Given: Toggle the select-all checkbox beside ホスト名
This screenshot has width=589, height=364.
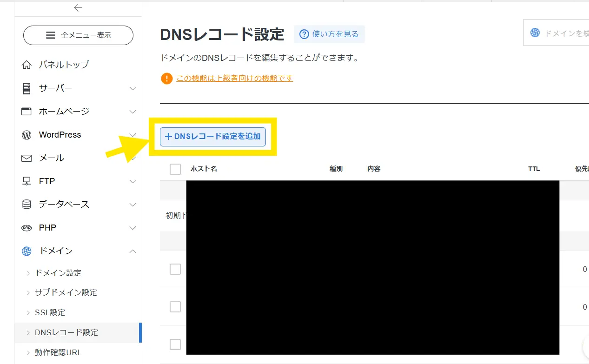Looking at the screenshot, I should (x=175, y=169).
